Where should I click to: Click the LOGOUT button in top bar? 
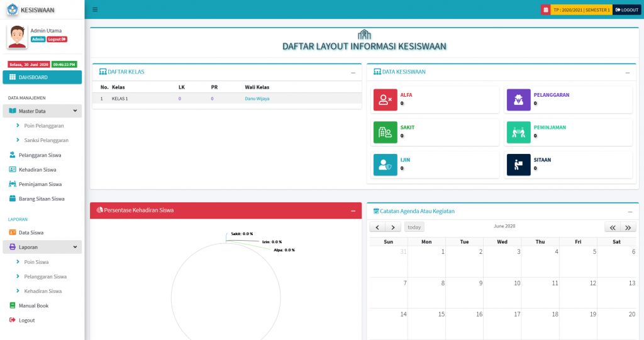click(x=627, y=10)
